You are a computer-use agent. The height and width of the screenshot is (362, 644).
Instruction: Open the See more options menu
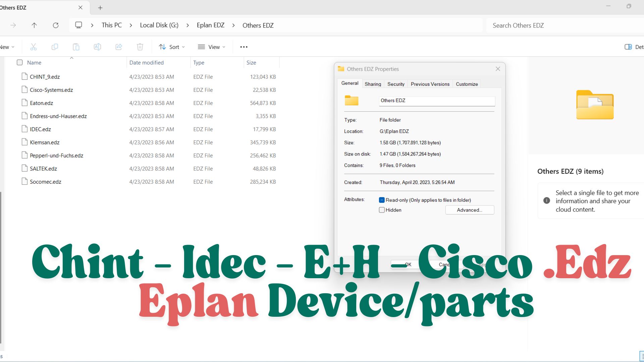click(244, 47)
